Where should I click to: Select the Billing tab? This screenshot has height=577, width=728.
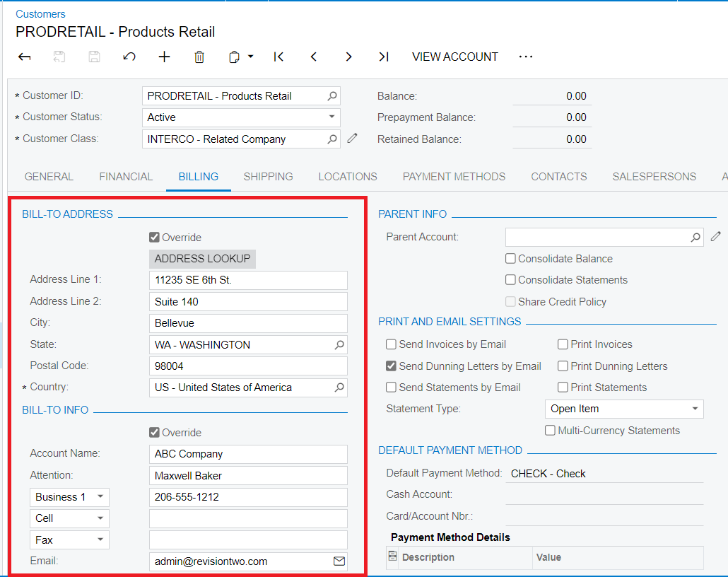tap(198, 177)
